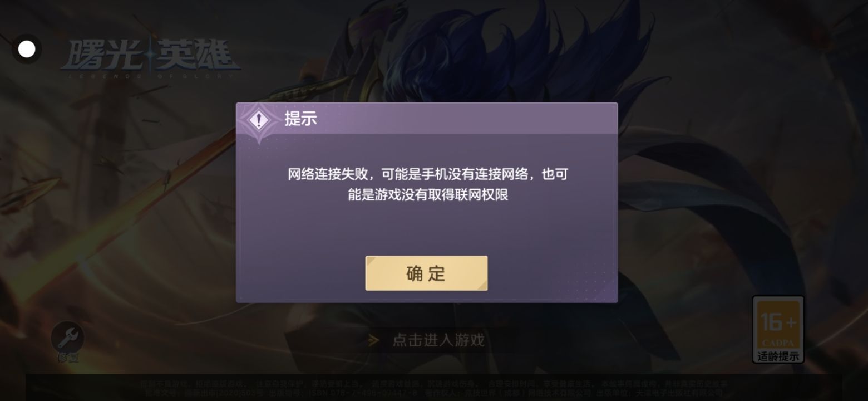Open the wrench repair tool icon
Image resolution: width=868 pixels, height=401 pixels.
67,338
